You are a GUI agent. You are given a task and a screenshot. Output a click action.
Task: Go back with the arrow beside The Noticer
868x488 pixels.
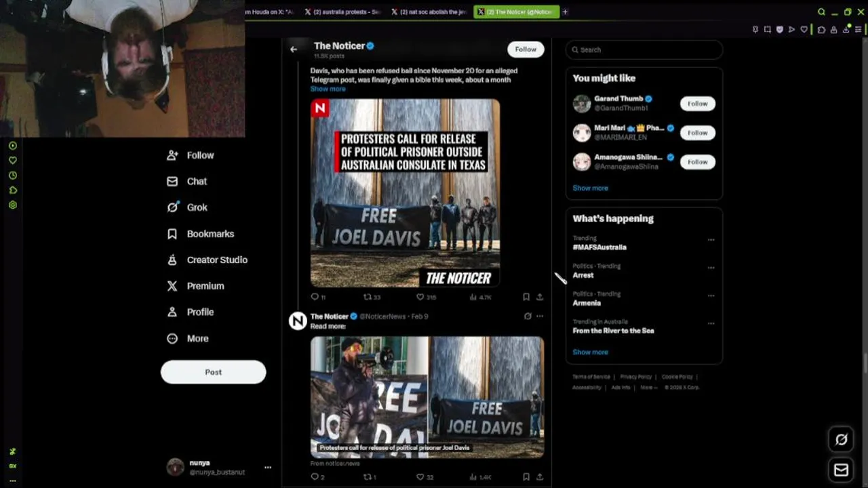pyautogui.click(x=294, y=49)
